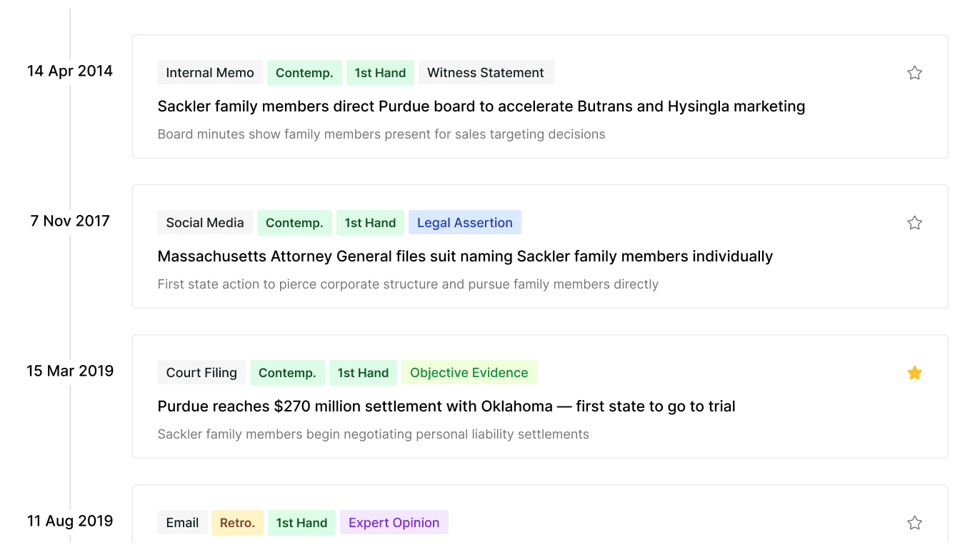The width and height of the screenshot is (980, 560).
Task: Click the Retro. tag
Action: (x=238, y=523)
